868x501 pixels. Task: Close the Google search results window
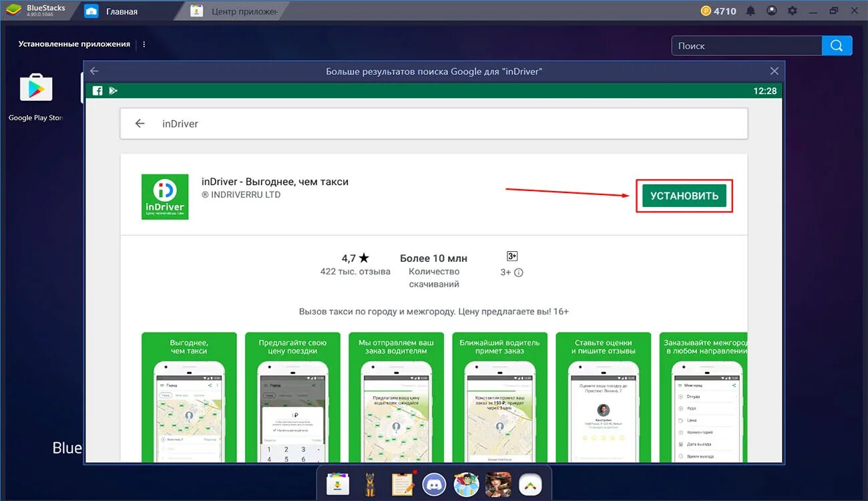click(x=774, y=71)
